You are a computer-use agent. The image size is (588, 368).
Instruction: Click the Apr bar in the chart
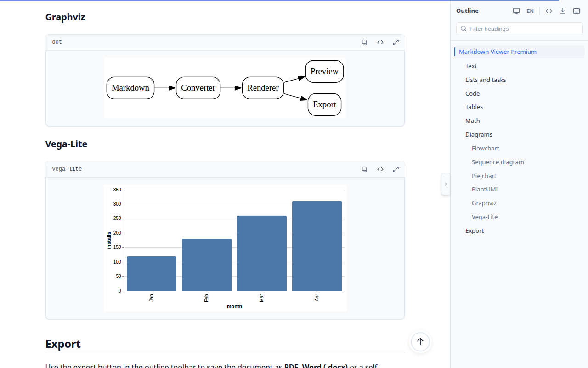(x=317, y=246)
